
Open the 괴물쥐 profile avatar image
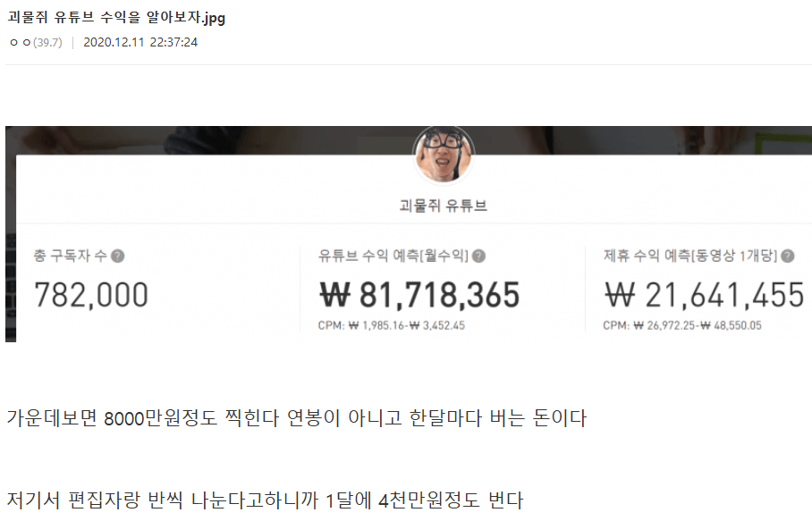coord(444,155)
